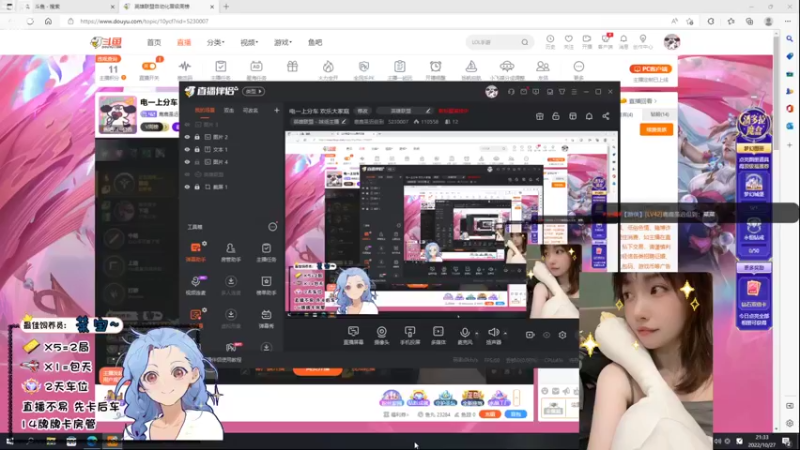
Task: Click the record camera icon in bottom bar
Action: [x=530, y=335]
